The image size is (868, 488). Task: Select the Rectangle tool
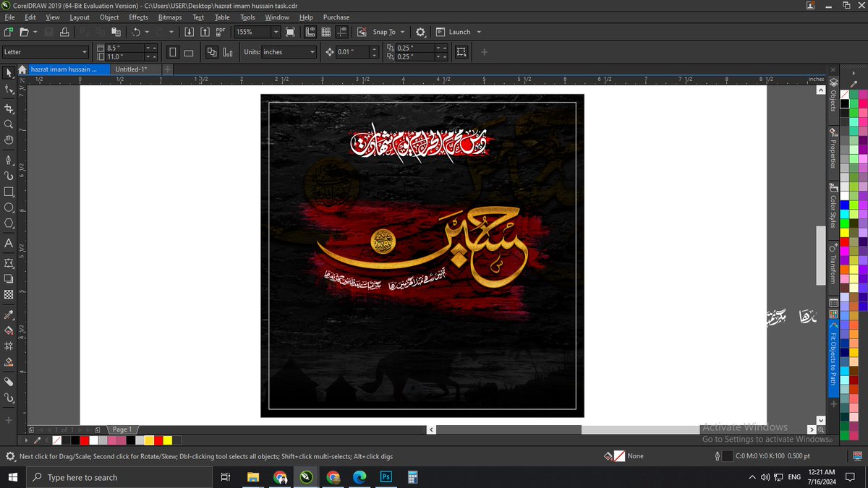(x=9, y=192)
